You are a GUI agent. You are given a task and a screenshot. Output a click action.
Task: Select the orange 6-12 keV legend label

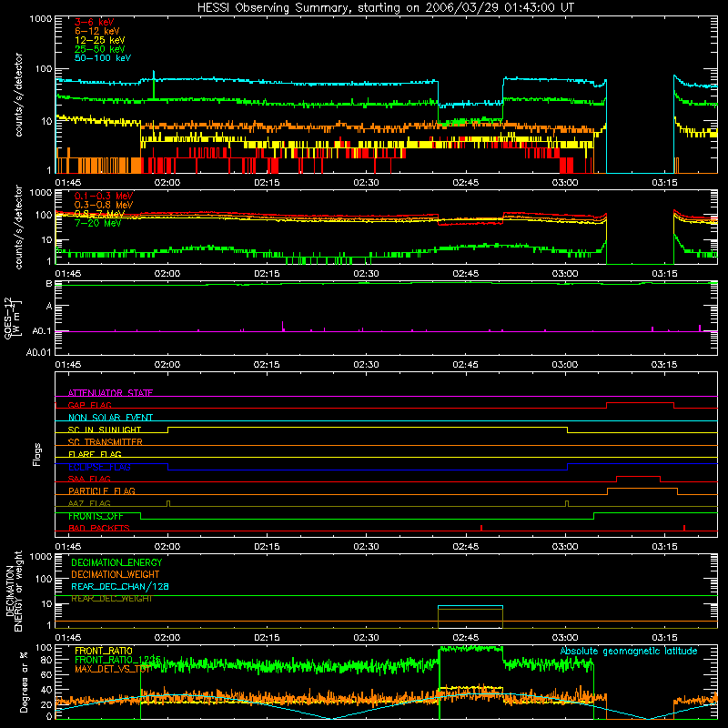[97, 31]
